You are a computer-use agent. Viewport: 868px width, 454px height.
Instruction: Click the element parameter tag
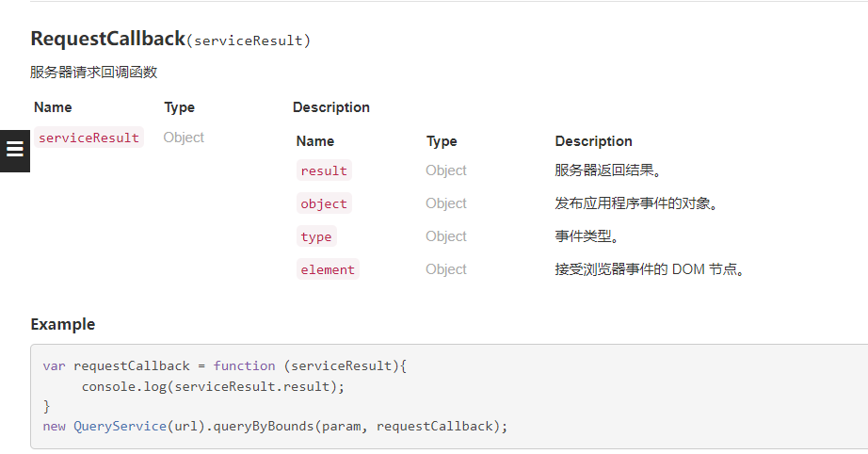[328, 269]
